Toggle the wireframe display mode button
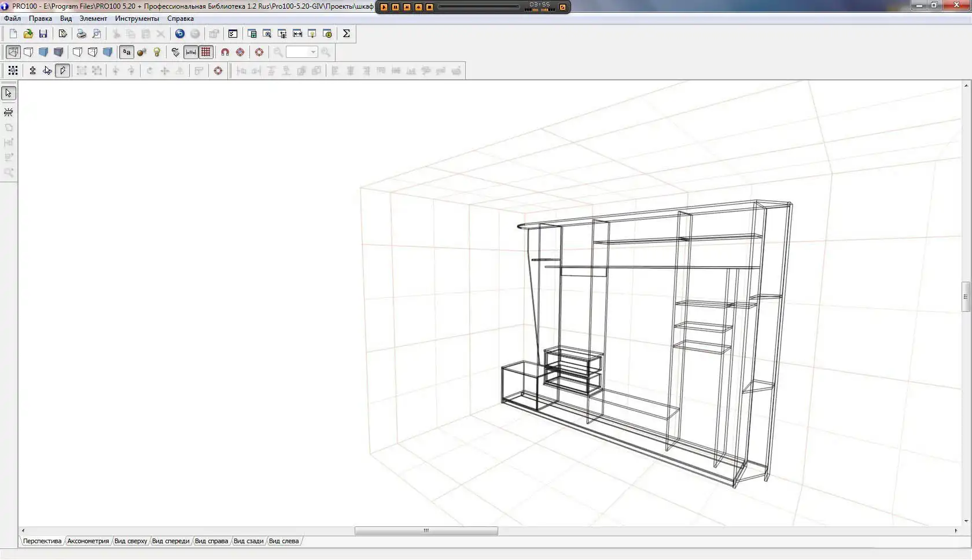The width and height of the screenshot is (972, 560). pos(13,52)
